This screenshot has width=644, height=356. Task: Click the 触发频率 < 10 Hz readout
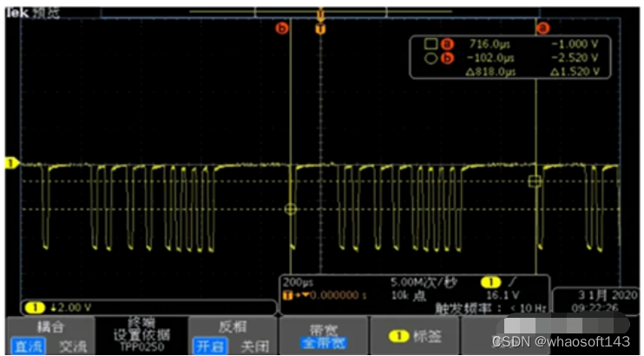490,308
